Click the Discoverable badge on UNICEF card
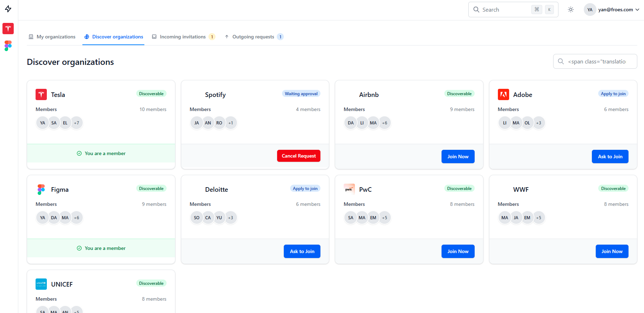 (x=151, y=283)
